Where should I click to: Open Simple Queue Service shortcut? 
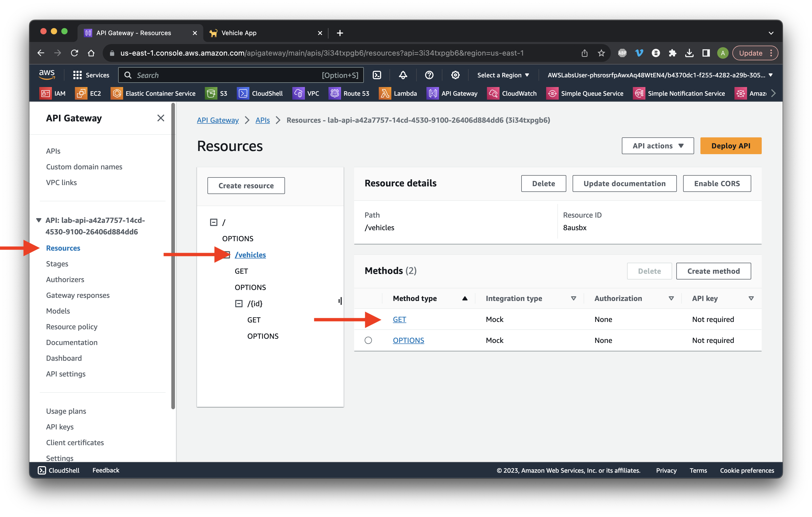[x=585, y=94]
